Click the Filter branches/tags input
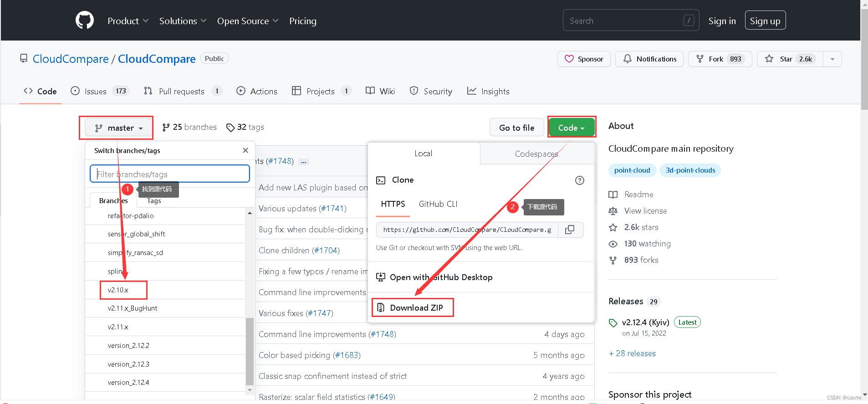This screenshot has width=868, height=404. [170, 174]
